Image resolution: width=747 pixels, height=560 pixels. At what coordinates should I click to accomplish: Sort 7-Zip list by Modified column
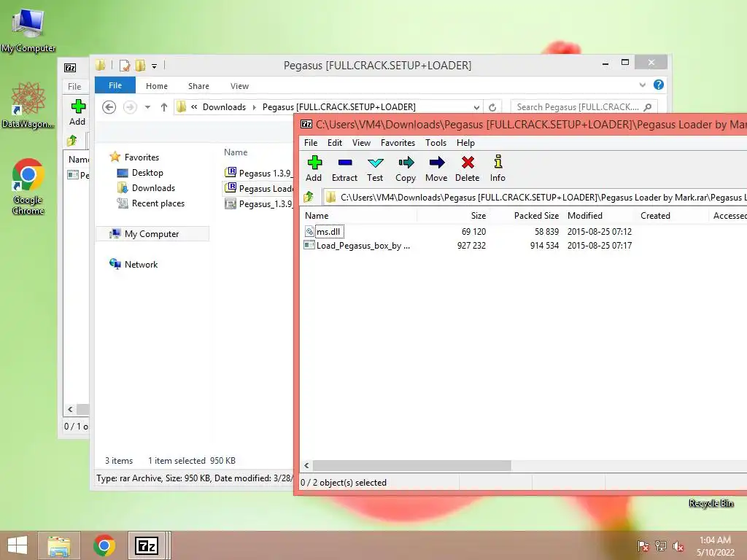point(584,216)
